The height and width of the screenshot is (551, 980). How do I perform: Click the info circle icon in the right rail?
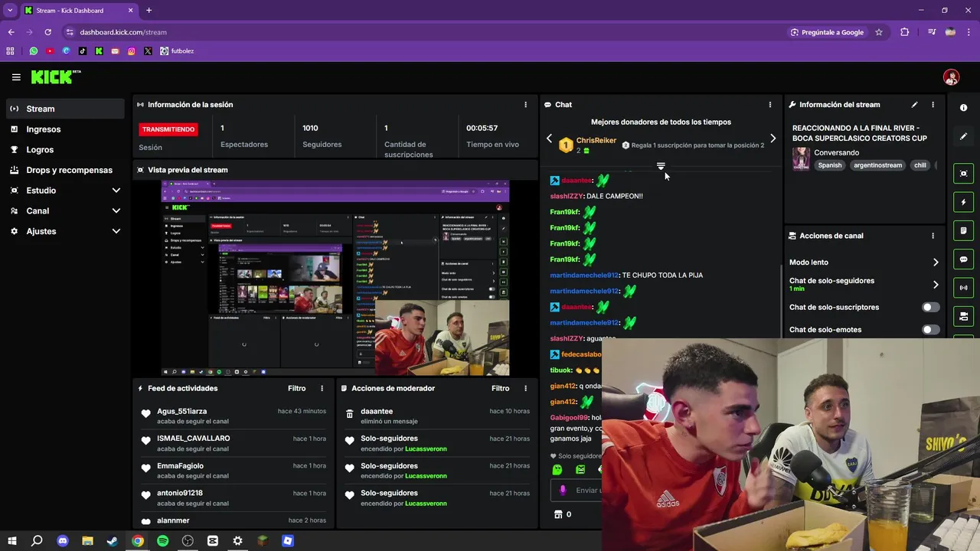tap(964, 108)
